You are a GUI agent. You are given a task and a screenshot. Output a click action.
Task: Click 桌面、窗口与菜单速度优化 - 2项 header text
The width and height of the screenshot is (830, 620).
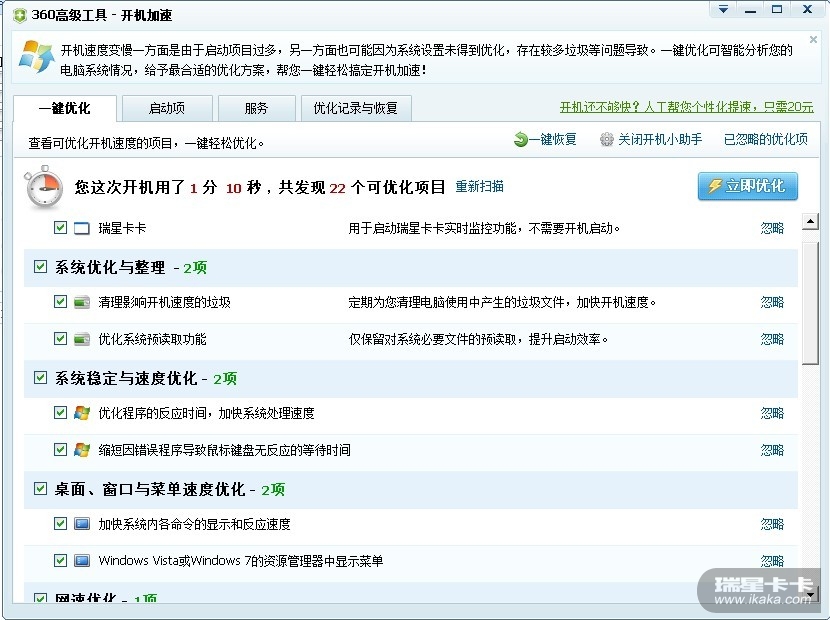pos(169,489)
